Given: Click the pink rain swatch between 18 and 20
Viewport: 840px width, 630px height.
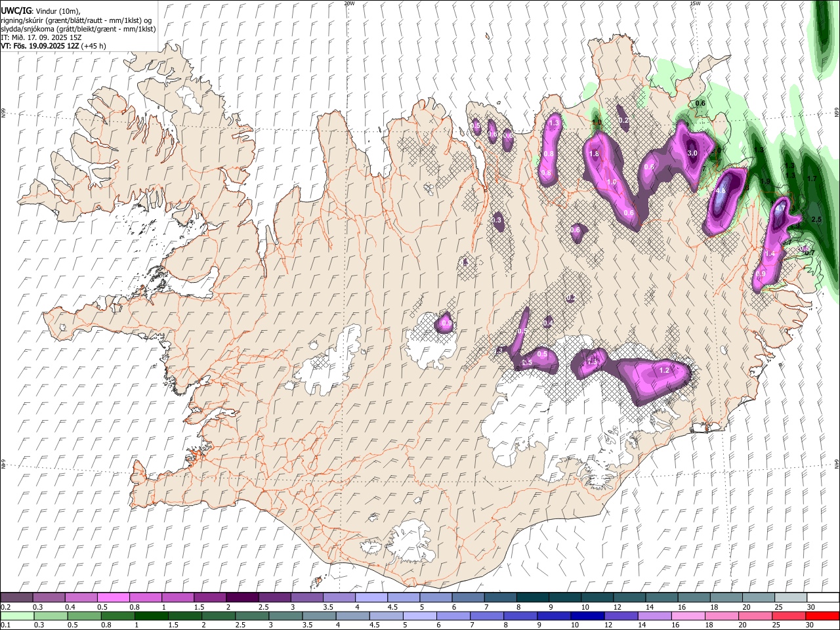Looking at the screenshot, I should (722, 616).
